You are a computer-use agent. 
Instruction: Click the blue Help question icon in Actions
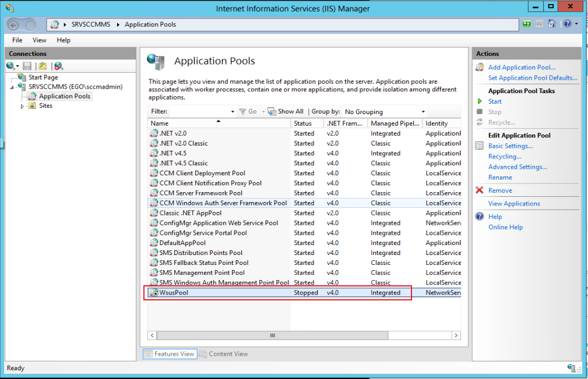pos(480,217)
